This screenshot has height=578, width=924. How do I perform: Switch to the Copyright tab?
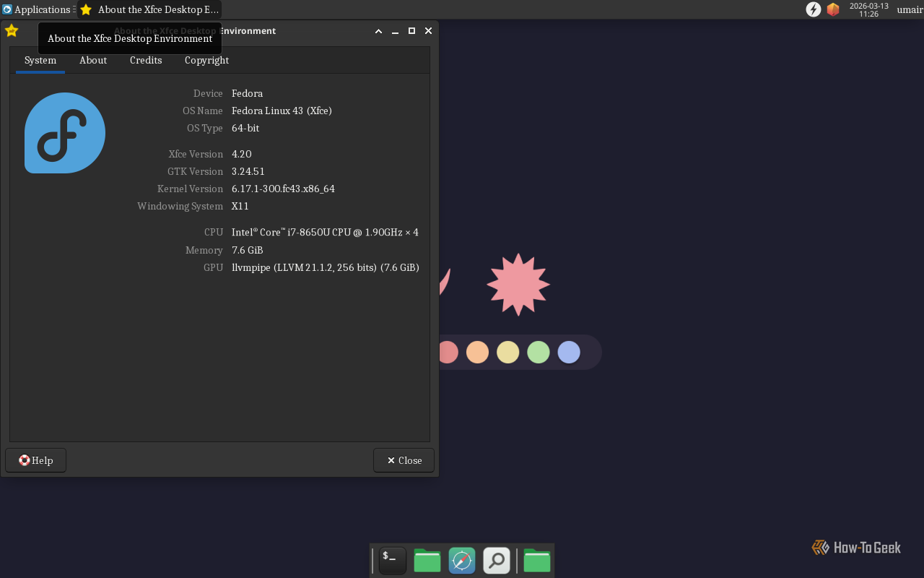pos(206,61)
